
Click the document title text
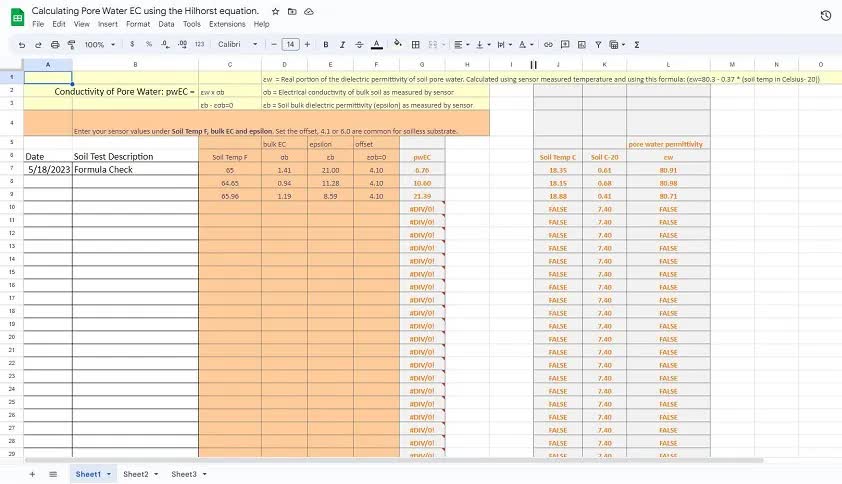point(145,11)
